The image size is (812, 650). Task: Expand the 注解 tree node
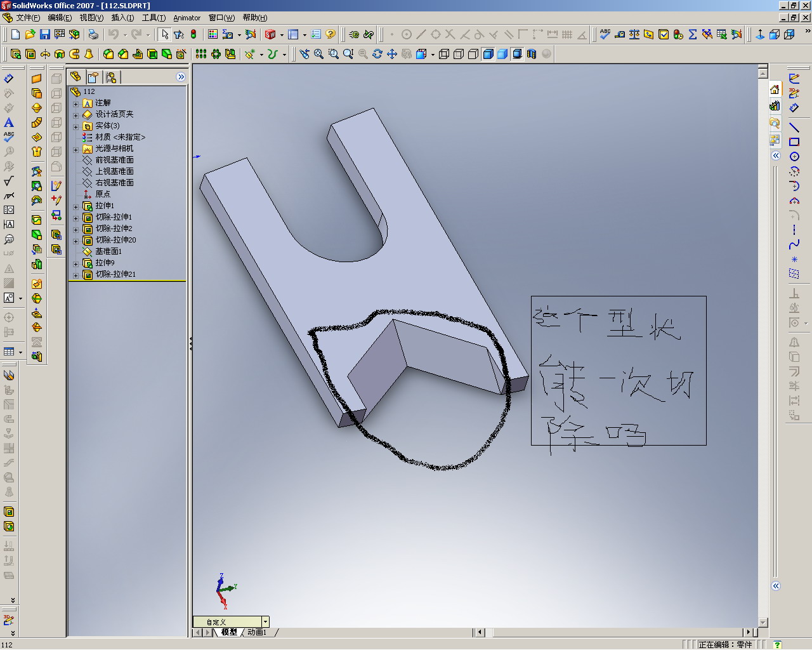pos(76,103)
